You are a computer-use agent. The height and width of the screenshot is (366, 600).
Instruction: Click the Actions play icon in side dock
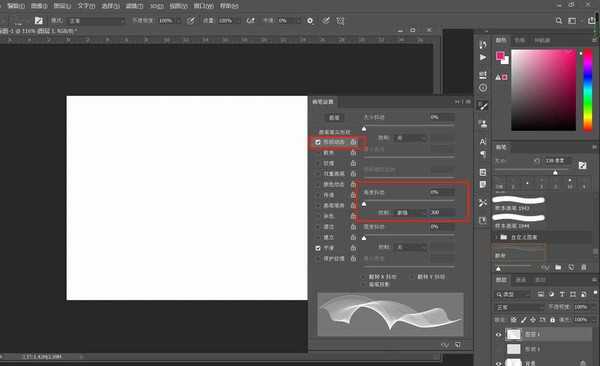click(x=483, y=57)
